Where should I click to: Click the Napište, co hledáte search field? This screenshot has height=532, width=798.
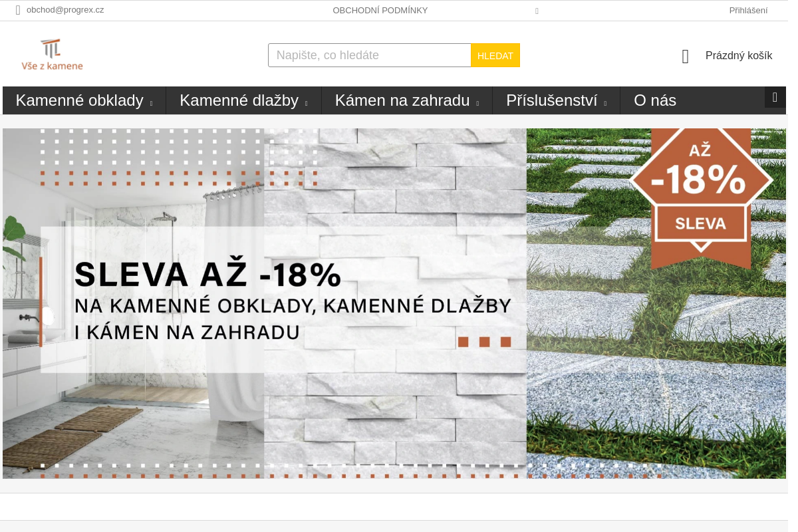pyautogui.click(x=370, y=55)
